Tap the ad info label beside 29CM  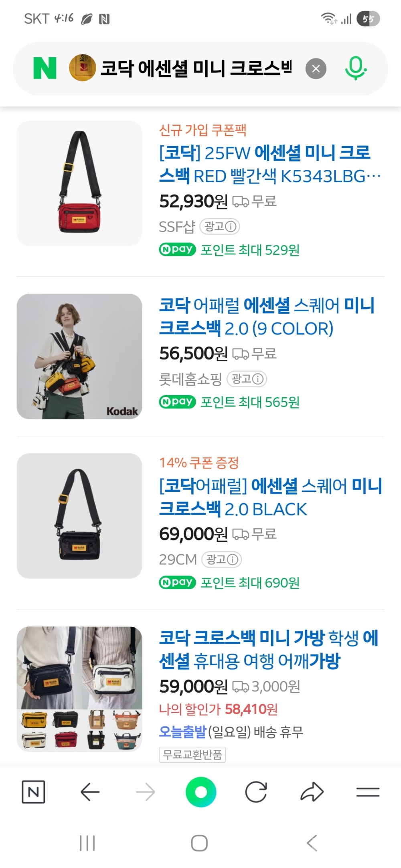(221, 560)
